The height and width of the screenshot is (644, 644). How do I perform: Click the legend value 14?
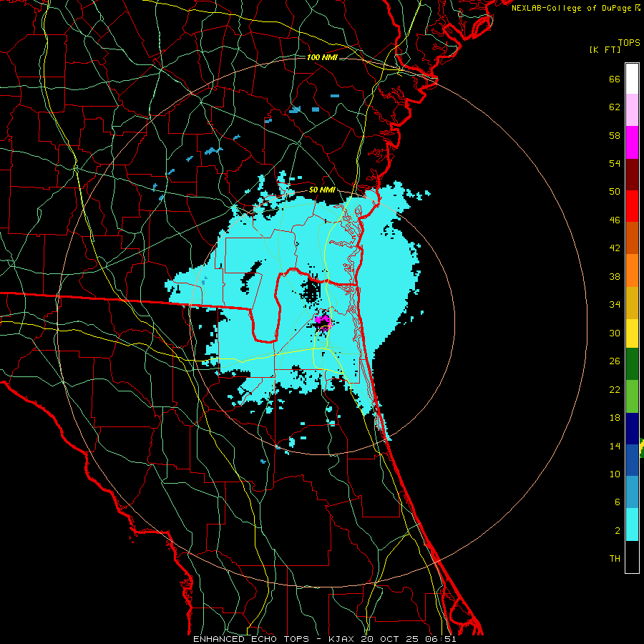click(x=615, y=446)
